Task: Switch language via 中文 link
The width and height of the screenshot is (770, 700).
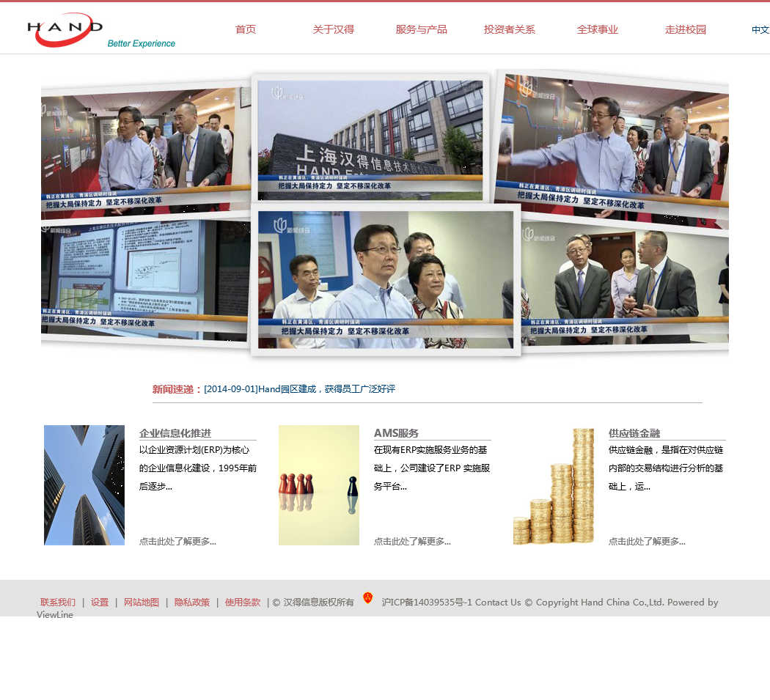Action: (760, 30)
